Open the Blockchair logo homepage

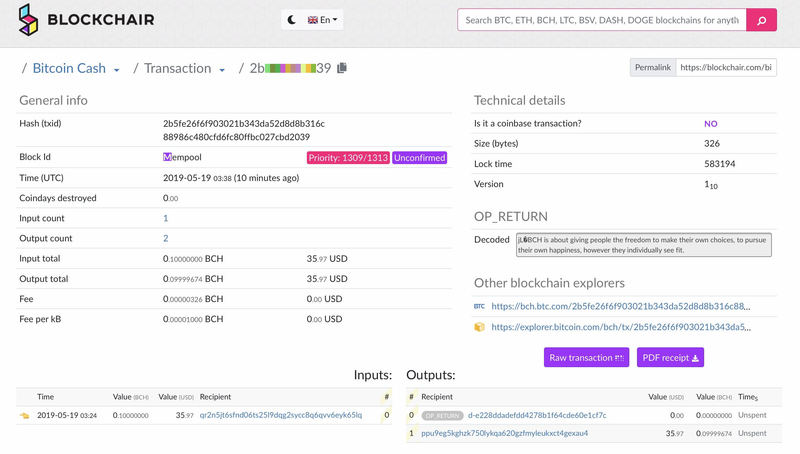point(86,20)
